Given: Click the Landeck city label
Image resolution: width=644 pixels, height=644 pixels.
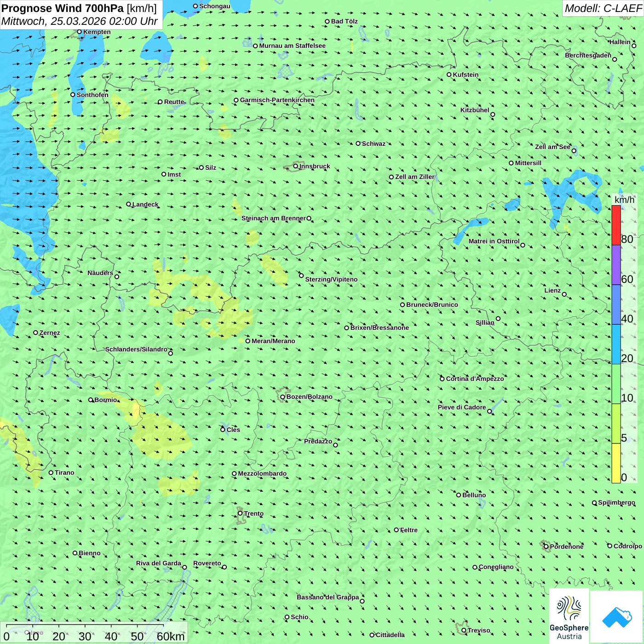Looking at the screenshot, I should tap(145, 204).
